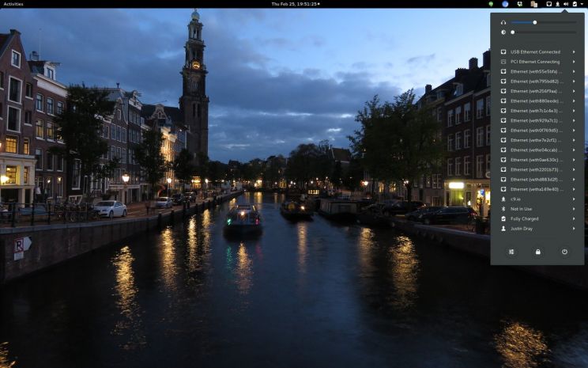This screenshot has height=368, width=588.
Task: Click the power off icon
Action: coord(564,252)
